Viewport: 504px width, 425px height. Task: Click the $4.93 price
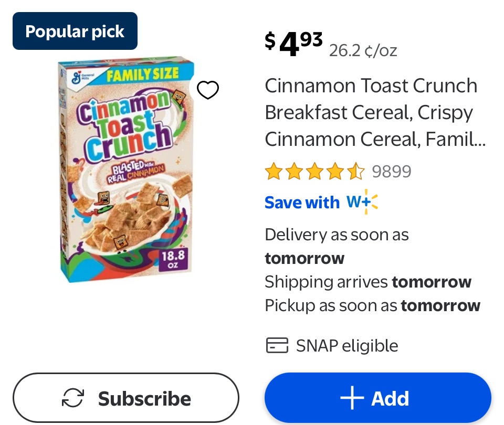(293, 42)
